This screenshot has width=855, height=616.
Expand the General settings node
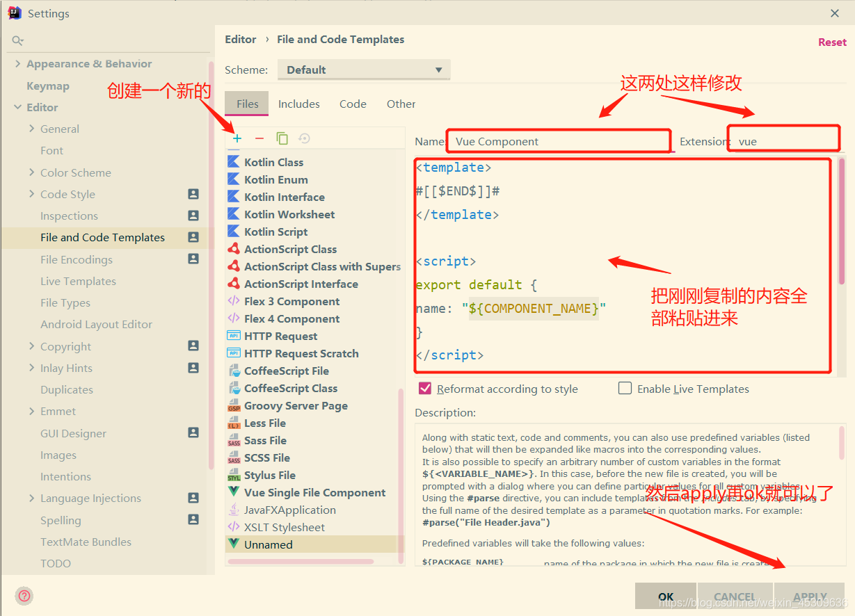tap(32, 129)
